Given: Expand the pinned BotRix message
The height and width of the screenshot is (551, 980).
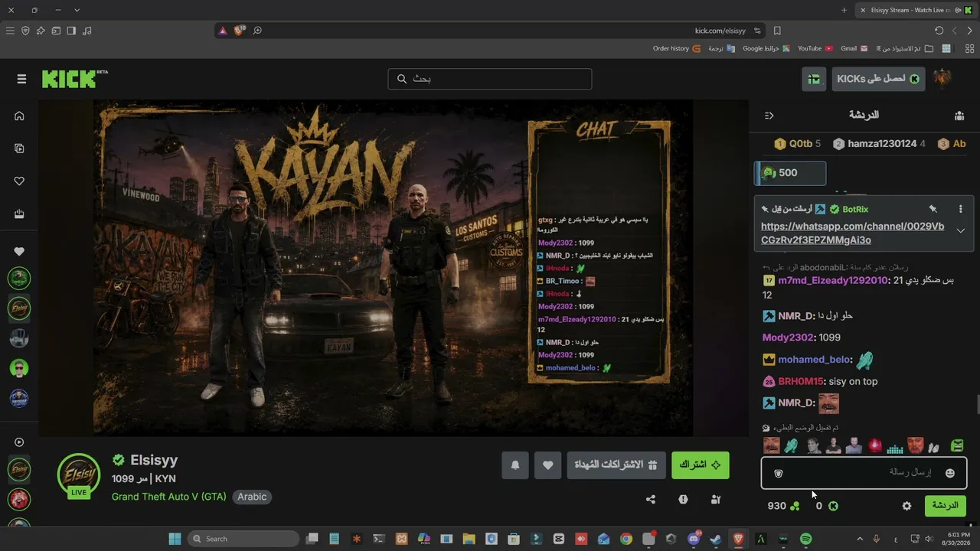Looking at the screenshot, I should point(961,231).
